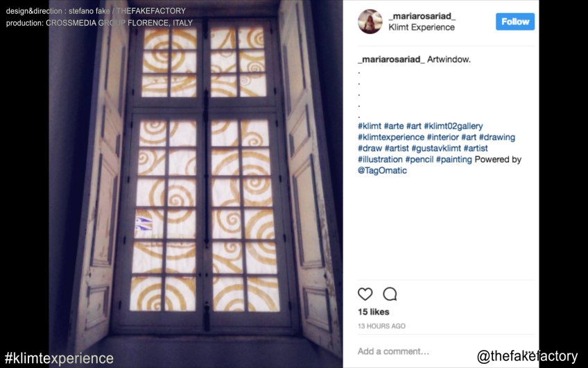Open the #illustration hashtag
The height and width of the screenshot is (368, 588).
coord(380,160)
